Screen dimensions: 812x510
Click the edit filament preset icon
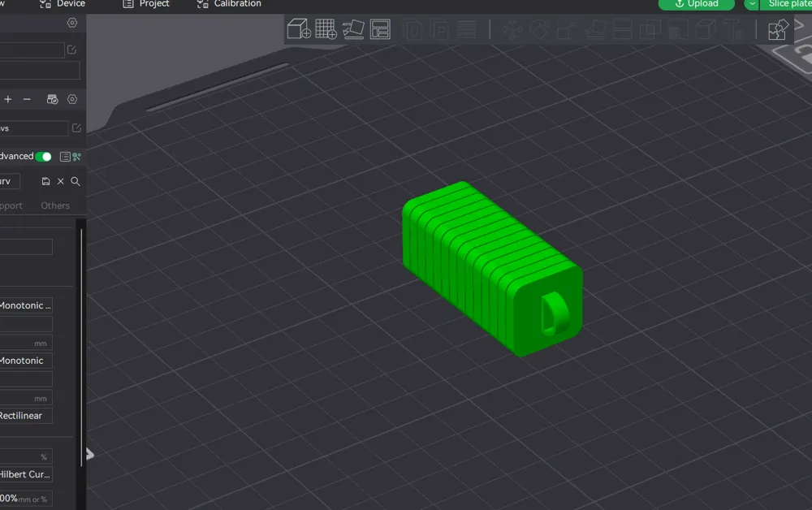(x=76, y=128)
